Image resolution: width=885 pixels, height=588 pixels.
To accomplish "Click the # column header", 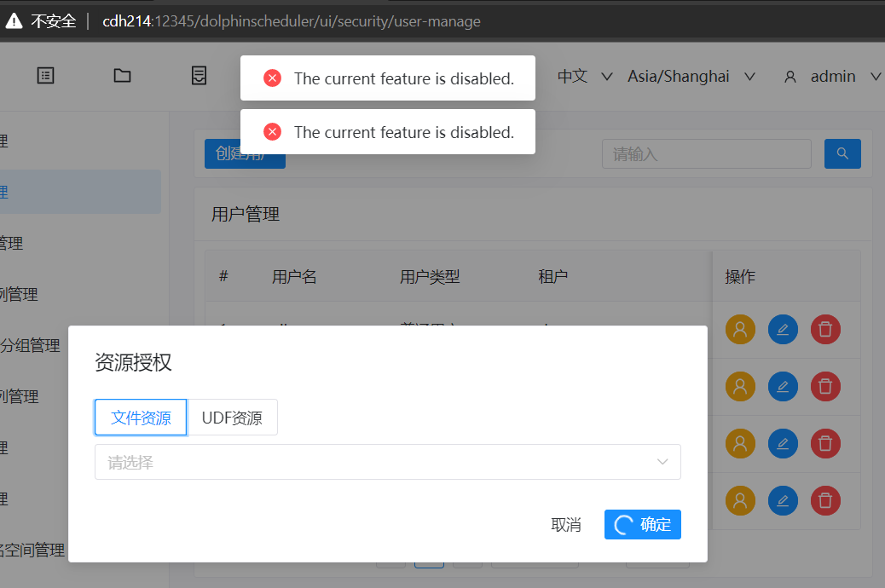I will pos(223,276).
